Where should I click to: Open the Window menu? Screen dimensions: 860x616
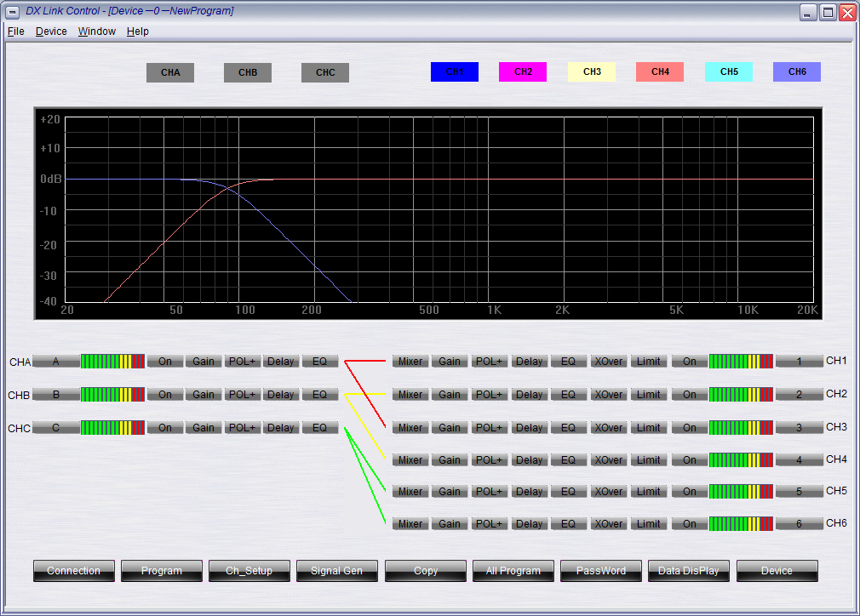[x=96, y=31]
